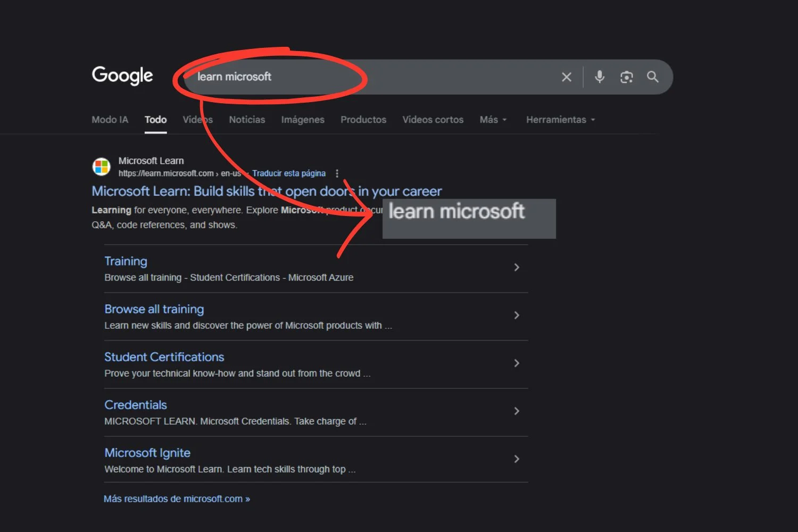Open Microsoft Learn main result title
Image resolution: width=798 pixels, height=532 pixels.
[x=266, y=191]
